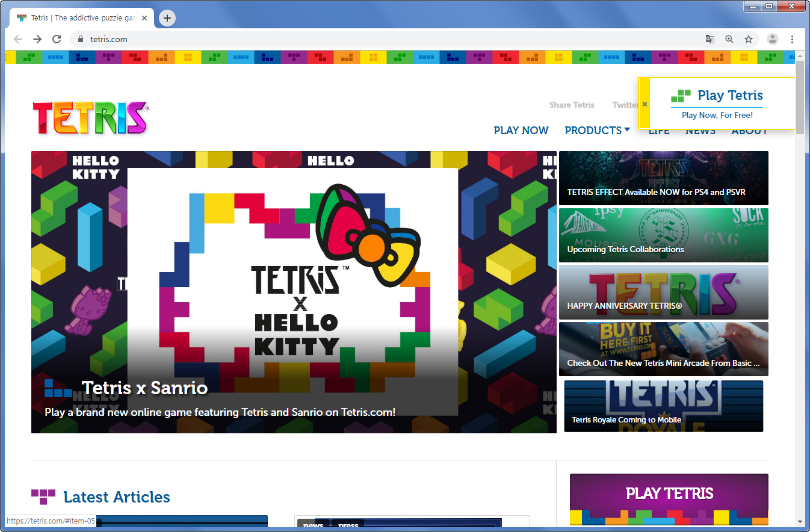Viewport: 810px width, 532px height.
Task: Close the Play Tetris popup
Action: pos(645,104)
